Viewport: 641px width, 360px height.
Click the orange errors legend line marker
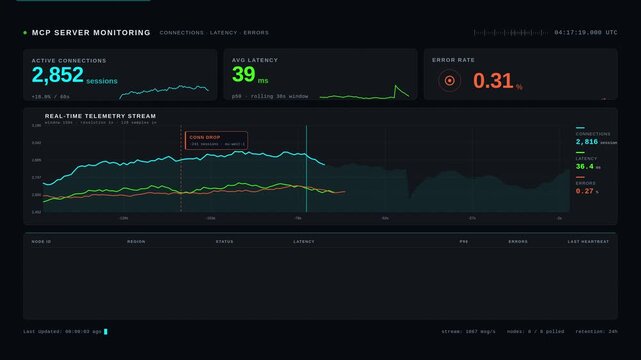point(580,177)
